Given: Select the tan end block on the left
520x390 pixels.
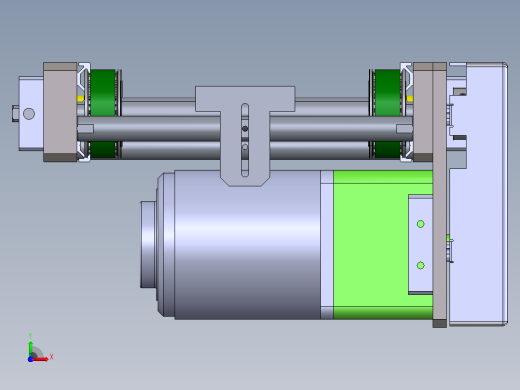Looking at the screenshot, I should (60, 112).
